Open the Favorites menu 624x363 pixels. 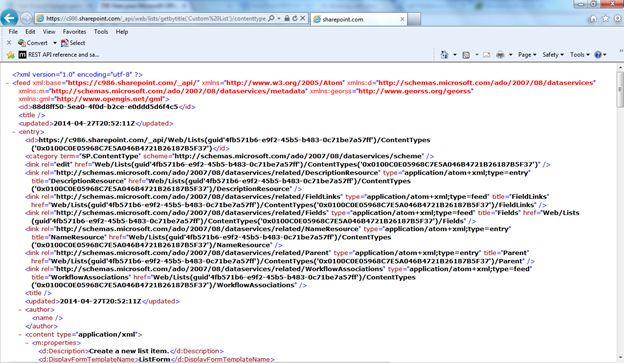[74, 31]
